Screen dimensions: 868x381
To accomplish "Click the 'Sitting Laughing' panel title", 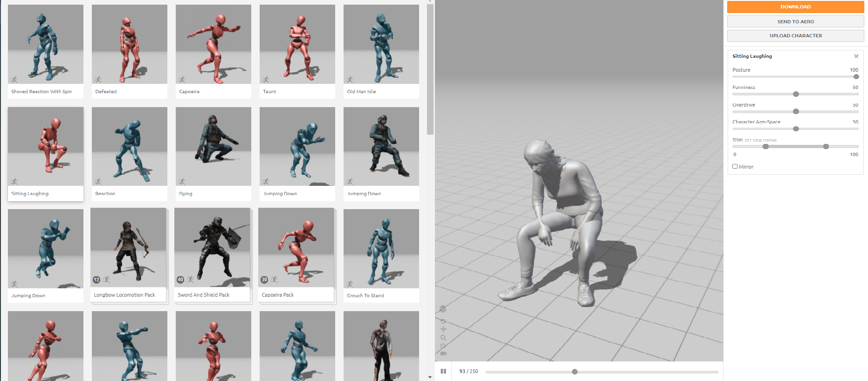I will (x=752, y=56).
